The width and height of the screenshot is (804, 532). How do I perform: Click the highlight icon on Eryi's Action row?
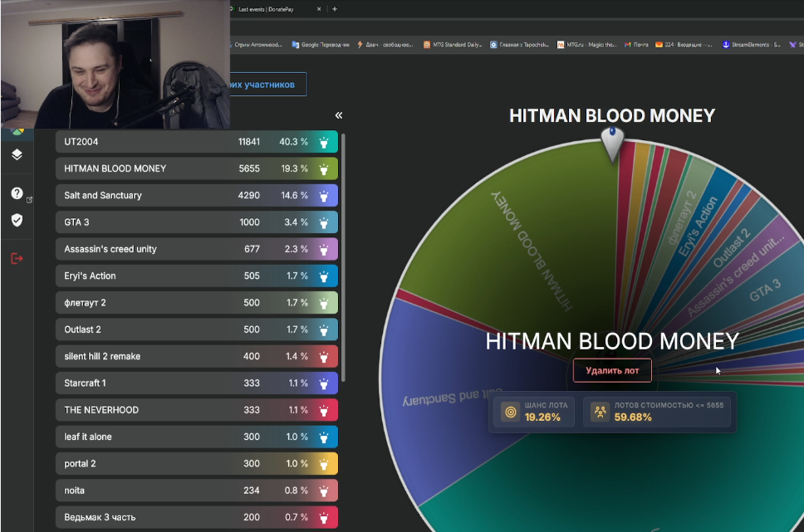(324, 276)
